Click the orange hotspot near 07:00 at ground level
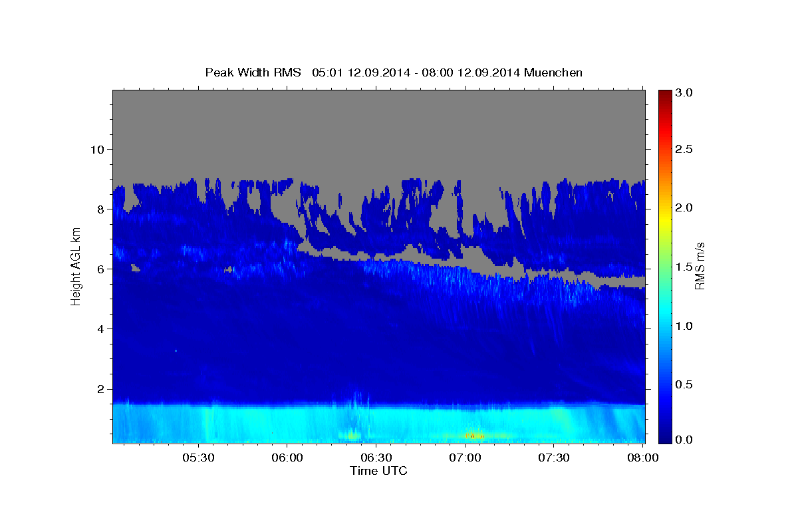 [473, 436]
